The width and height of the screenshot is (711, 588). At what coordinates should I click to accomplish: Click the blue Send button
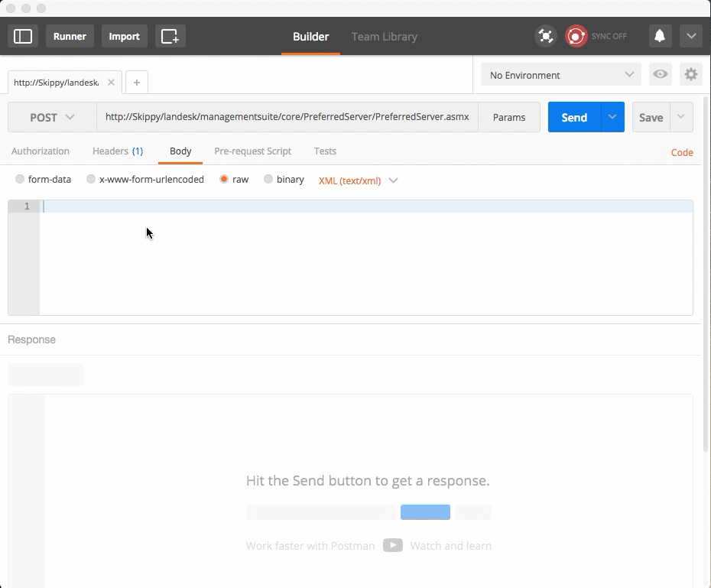tap(574, 118)
